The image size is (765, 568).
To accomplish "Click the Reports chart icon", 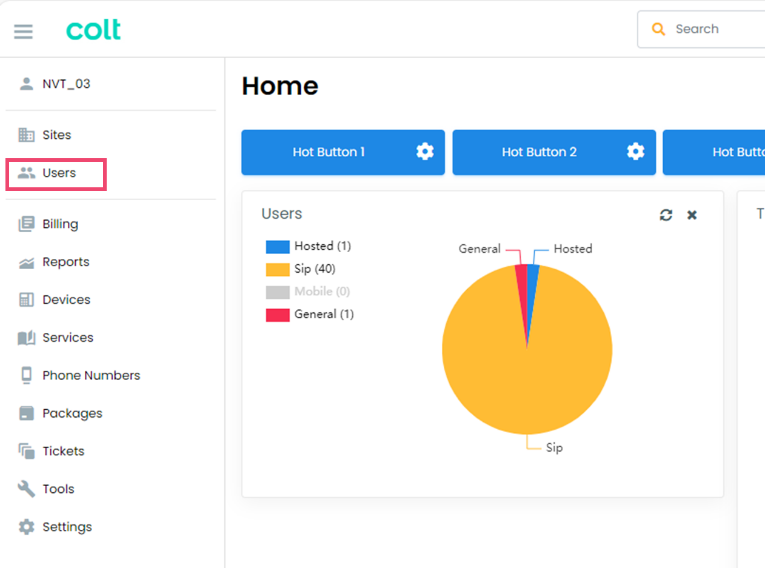I will (x=26, y=263).
